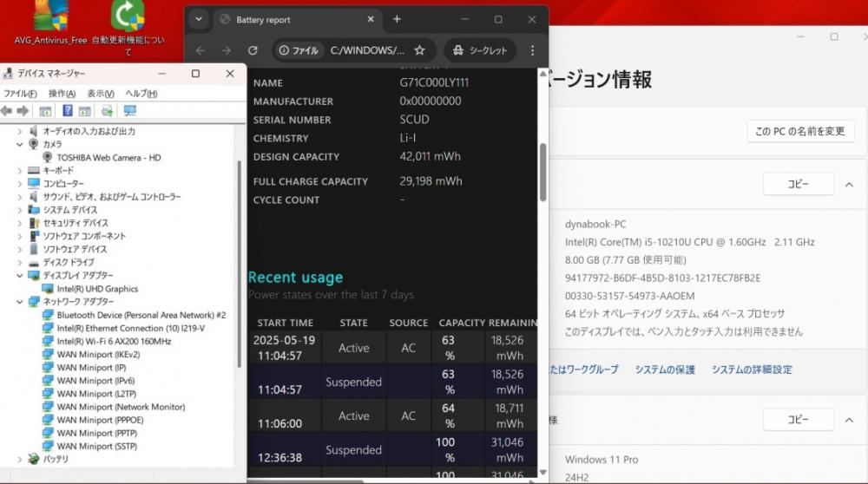Click Battery report page vertical scrollbar thumb
The image size is (868, 484).
[x=543, y=172]
